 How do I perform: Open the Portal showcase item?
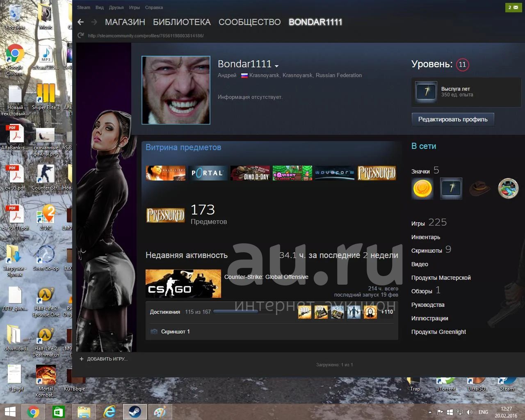(208, 173)
